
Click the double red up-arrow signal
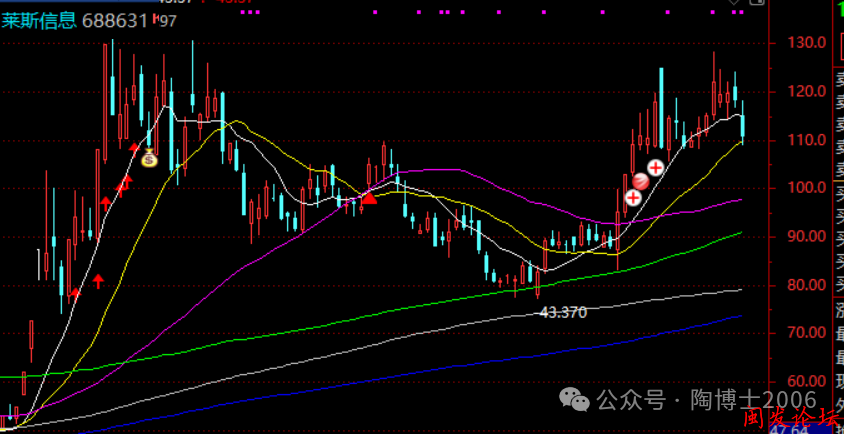tap(126, 184)
